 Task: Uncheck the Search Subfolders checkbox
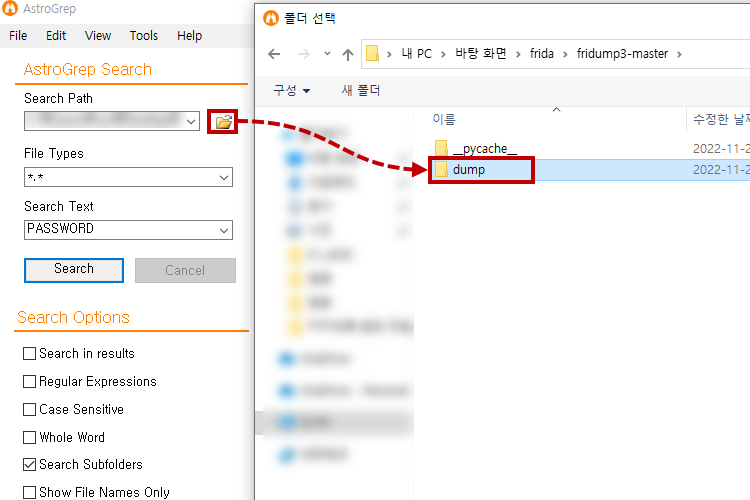(x=29, y=465)
